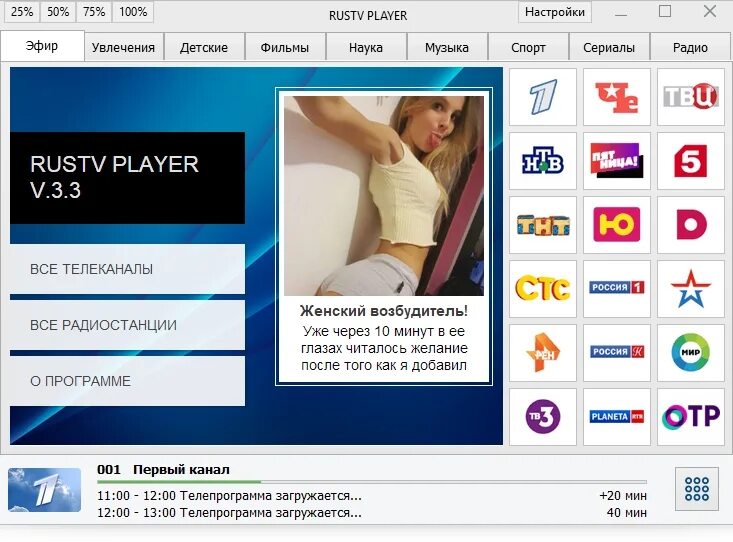733x542 pixels.
Task: Open the ТВЦ channel tile
Action: (691, 97)
